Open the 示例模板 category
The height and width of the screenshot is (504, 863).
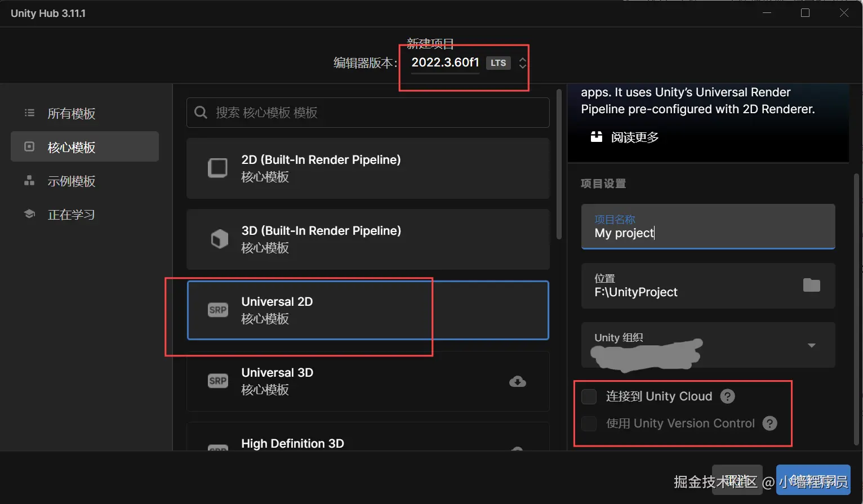pyautogui.click(x=84, y=181)
